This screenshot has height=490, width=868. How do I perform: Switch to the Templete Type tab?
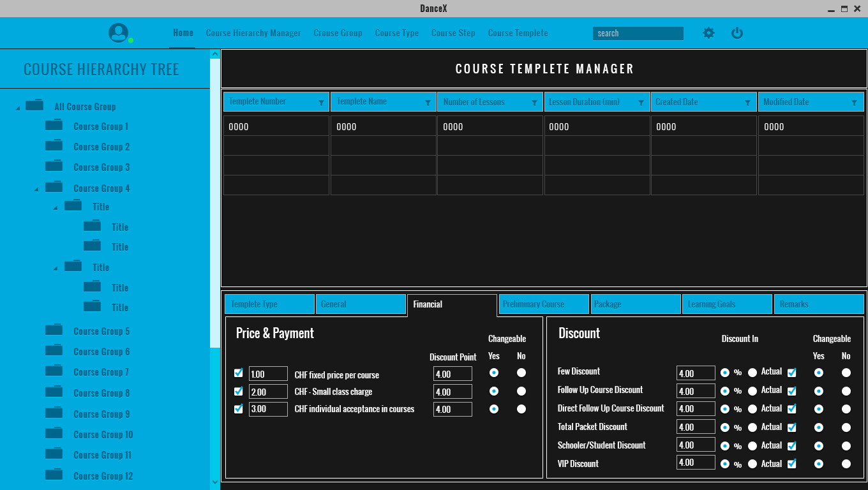tap(270, 304)
